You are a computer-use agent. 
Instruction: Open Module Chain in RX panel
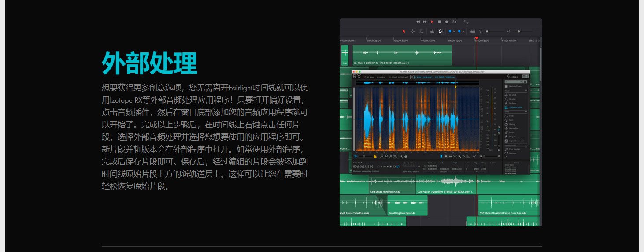pos(515,86)
